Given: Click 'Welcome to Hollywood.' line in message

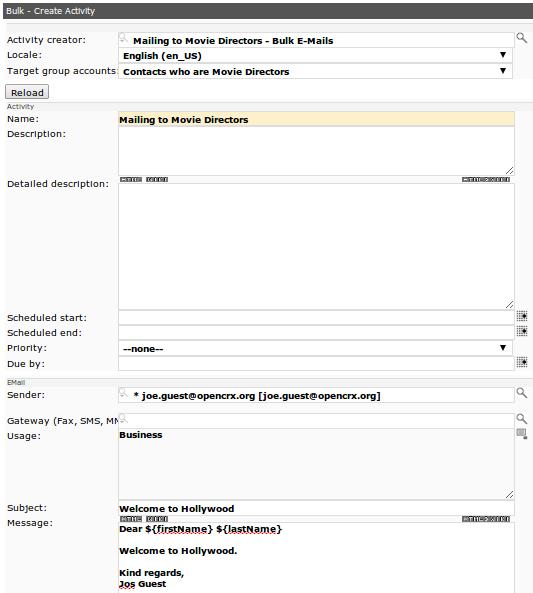Looking at the screenshot, I should pyautogui.click(x=178, y=551).
